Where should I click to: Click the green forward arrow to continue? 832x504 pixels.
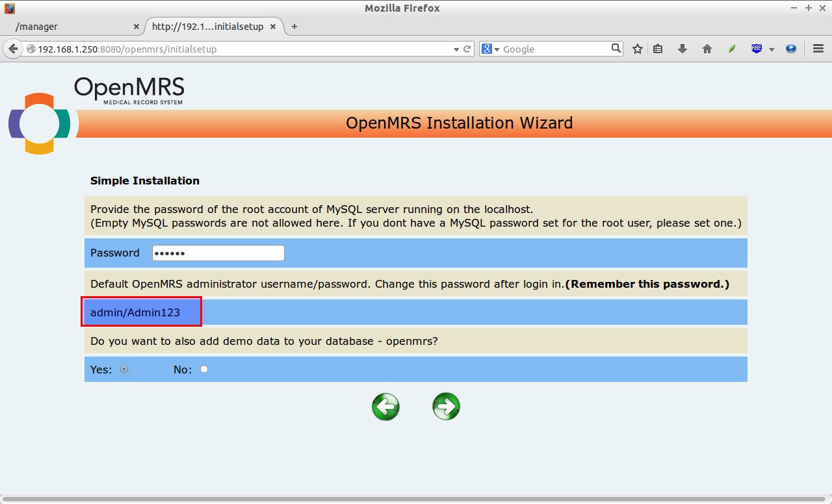(447, 407)
